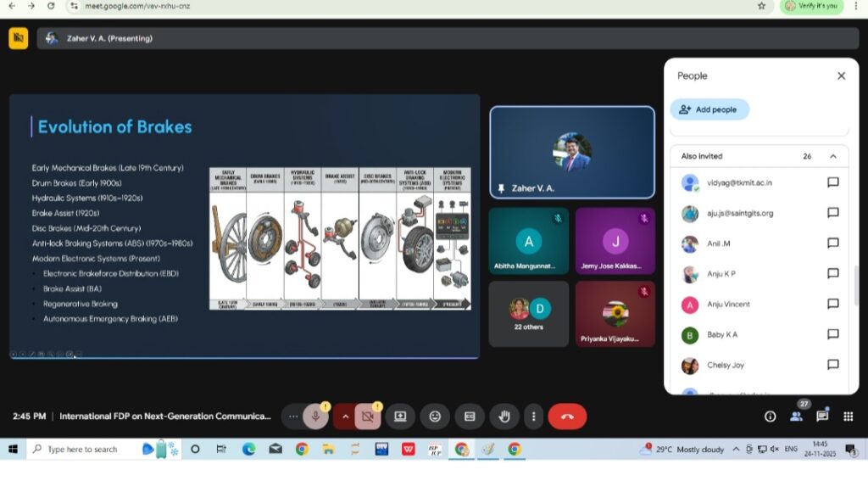The height and width of the screenshot is (481, 868).
Task: Select the 22 others participant tile
Action: (x=528, y=315)
